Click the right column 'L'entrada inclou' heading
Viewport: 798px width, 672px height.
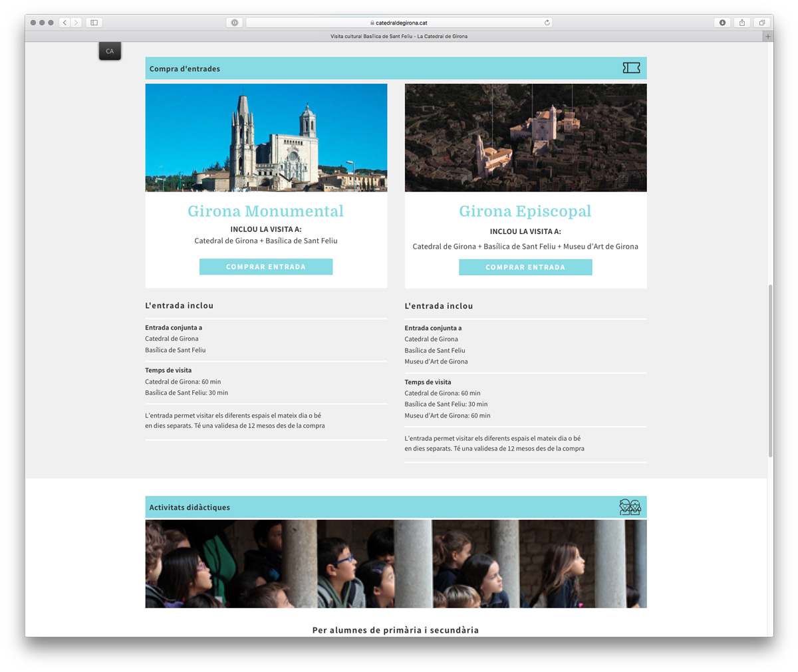coord(439,306)
